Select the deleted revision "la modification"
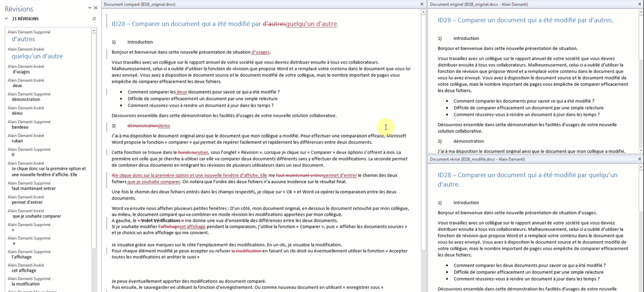Viewport: 644px width, 292px height. [26, 284]
